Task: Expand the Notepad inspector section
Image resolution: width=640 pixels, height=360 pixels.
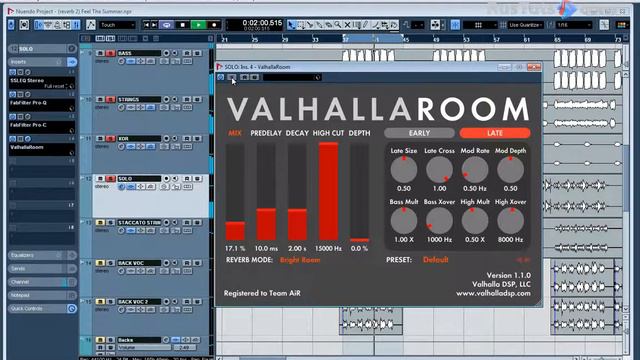Action: (42, 295)
